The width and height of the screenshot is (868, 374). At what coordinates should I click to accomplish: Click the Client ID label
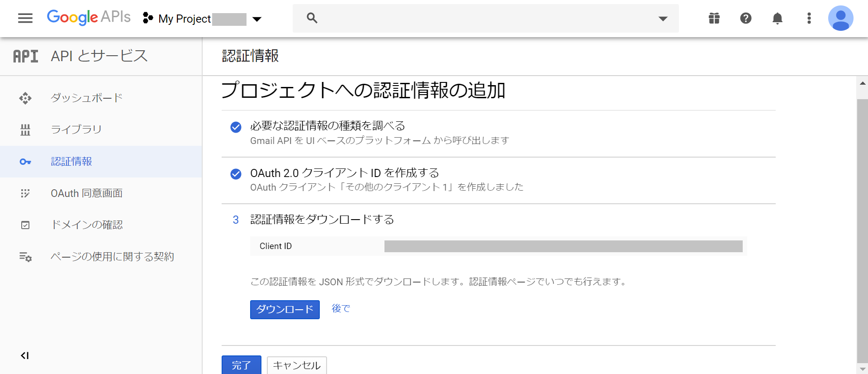coord(275,246)
